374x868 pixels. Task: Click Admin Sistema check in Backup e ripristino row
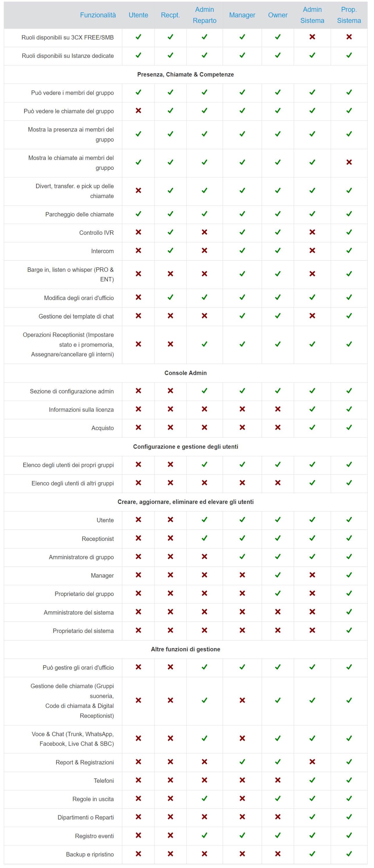312,854
